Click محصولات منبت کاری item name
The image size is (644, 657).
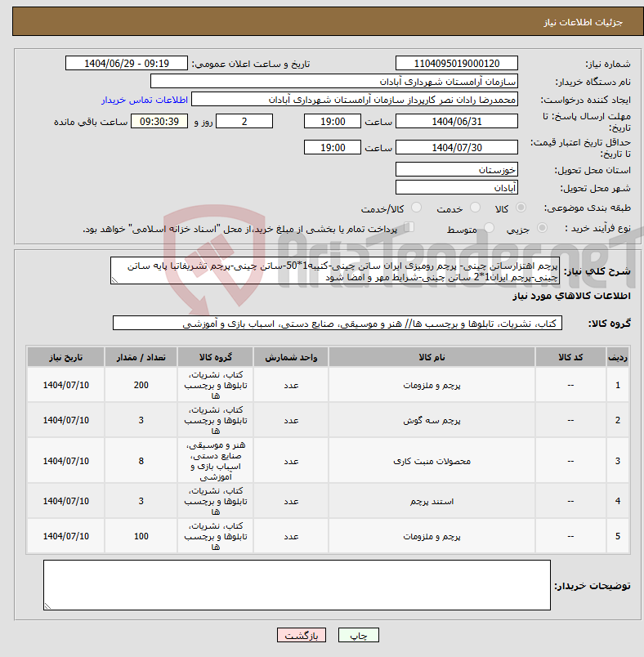(x=432, y=461)
